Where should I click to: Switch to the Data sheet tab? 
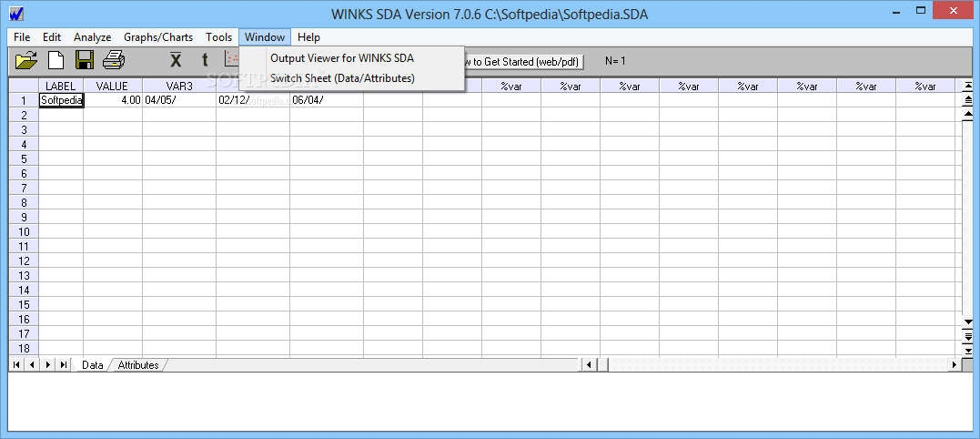(93, 365)
